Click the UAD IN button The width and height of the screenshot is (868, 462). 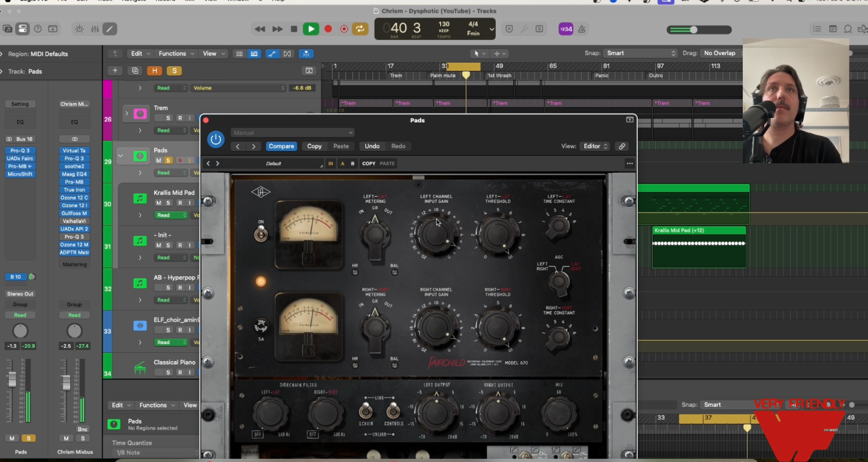[331, 164]
